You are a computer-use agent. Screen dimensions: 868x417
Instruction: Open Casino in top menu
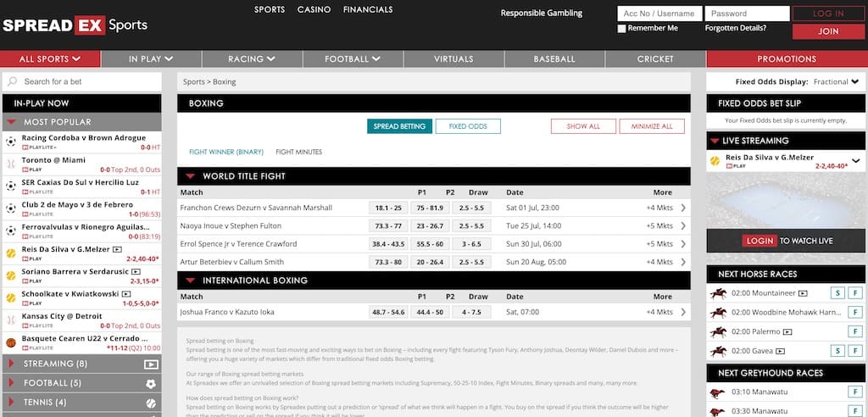314,9
